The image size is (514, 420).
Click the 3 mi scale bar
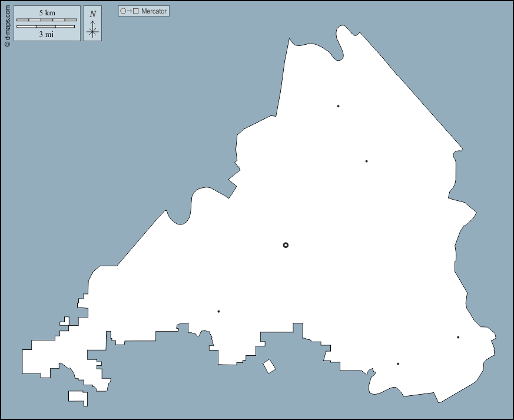[46, 27]
